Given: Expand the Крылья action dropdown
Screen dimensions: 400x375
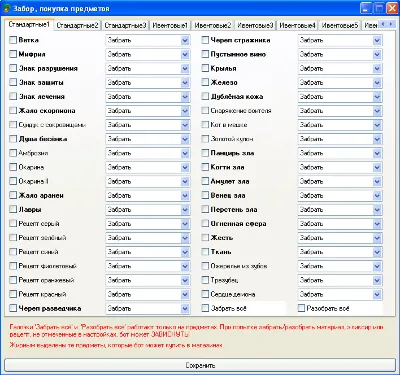Looking at the screenshot, I should (377, 69).
